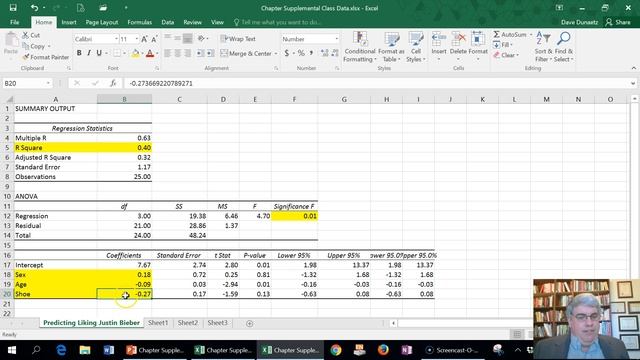Toggle Wrap Text on
Viewport: 640px width, 360px height.
[x=238, y=39]
